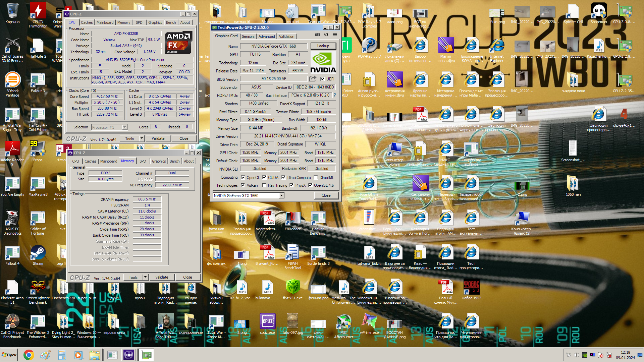Click the GPU-Z screenshot camera icon
Screen dimensions: 644x362
317,35
